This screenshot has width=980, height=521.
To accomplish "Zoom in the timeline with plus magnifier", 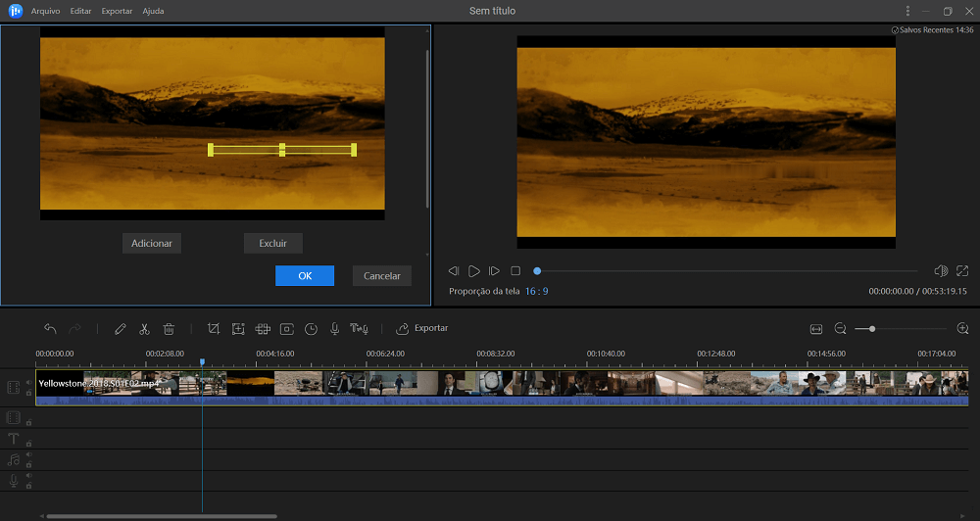I will tap(962, 329).
